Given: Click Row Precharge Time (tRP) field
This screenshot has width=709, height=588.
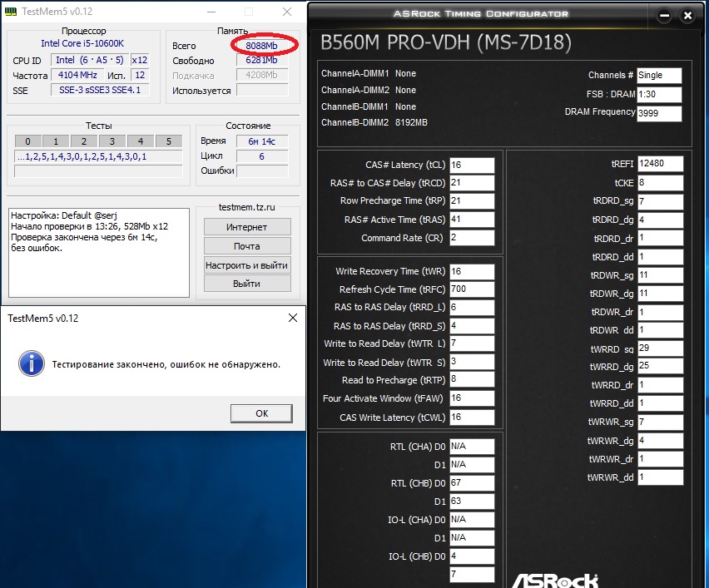Looking at the screenshot, I should pos(472,200).
